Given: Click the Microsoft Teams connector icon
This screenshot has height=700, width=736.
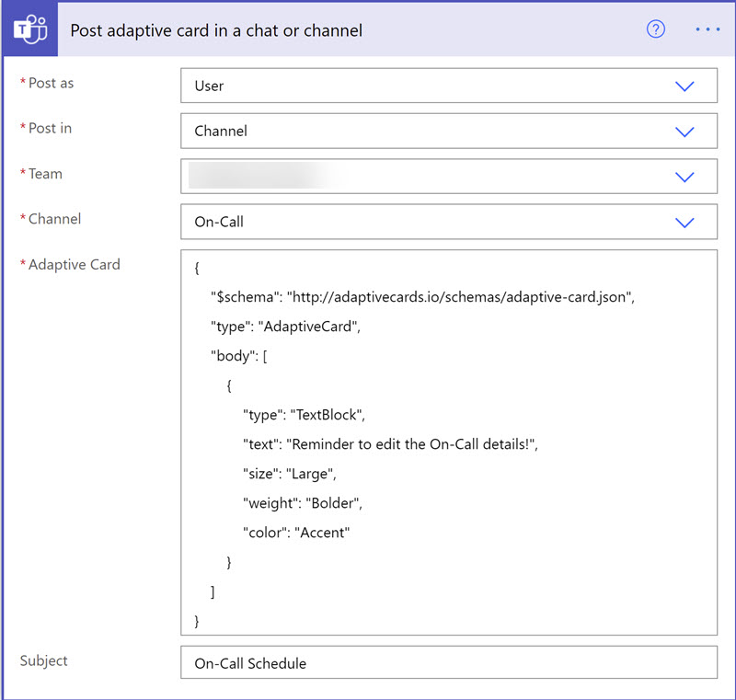Looking at the screenshot, I should tap(30, 29).
